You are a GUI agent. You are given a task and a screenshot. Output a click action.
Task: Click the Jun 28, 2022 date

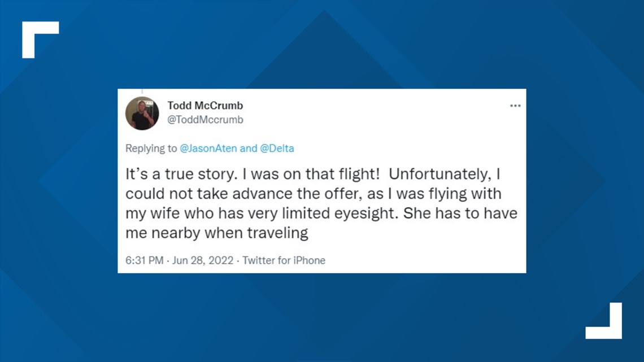(x=202, y=260)
